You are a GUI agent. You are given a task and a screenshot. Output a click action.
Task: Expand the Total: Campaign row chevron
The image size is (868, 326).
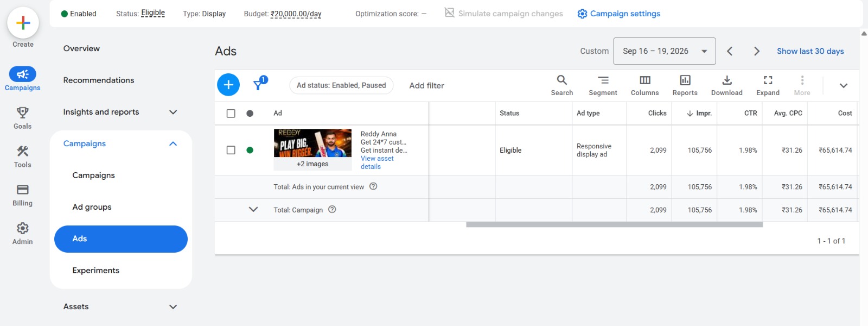pos(253,209)
